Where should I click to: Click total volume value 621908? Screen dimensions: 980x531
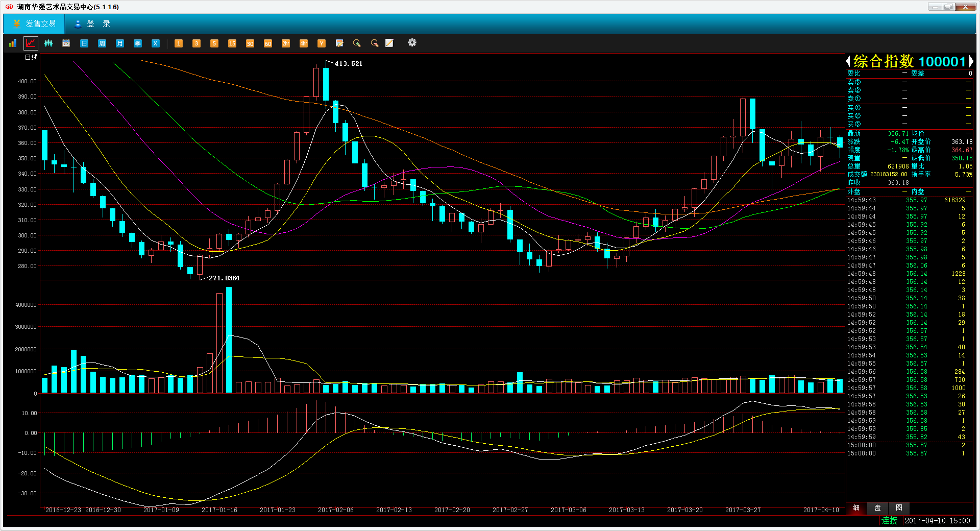point(898,166)
